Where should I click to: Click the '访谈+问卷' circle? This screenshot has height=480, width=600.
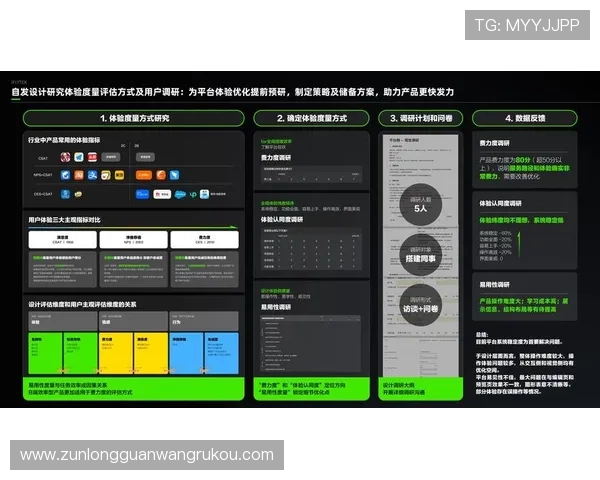point(421,305)
